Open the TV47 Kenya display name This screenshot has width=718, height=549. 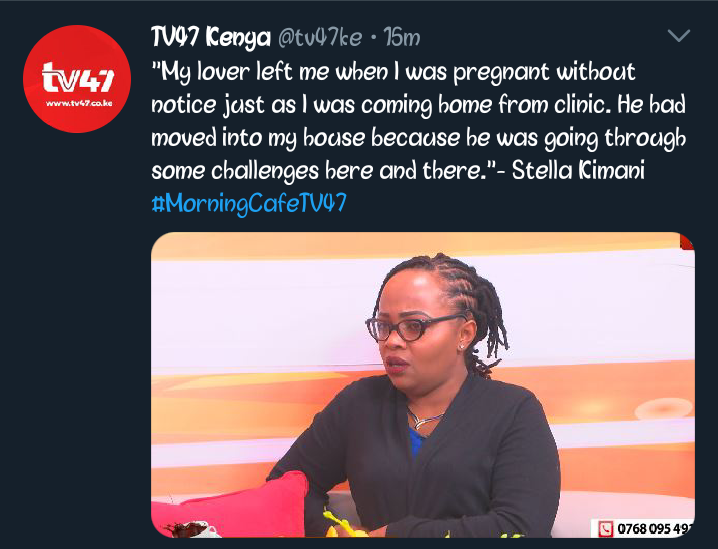[211, 38]
